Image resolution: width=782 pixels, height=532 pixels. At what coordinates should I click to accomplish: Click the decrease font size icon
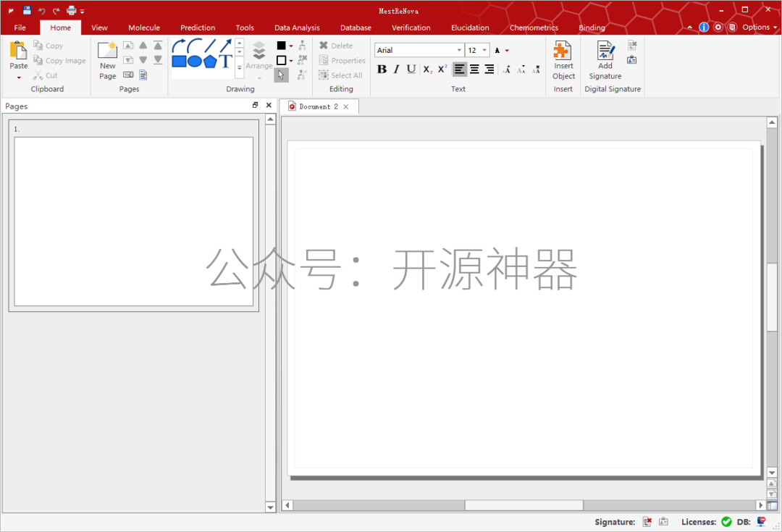(521, 69)
